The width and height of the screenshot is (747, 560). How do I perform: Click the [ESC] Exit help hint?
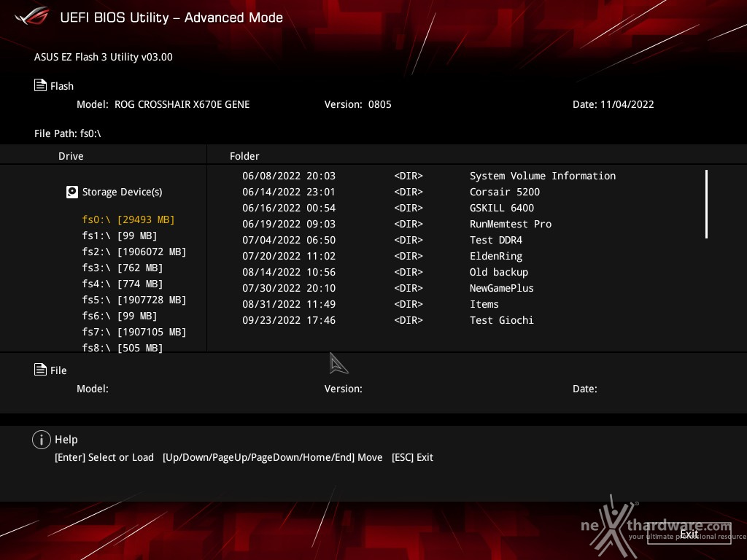point(412,457)
